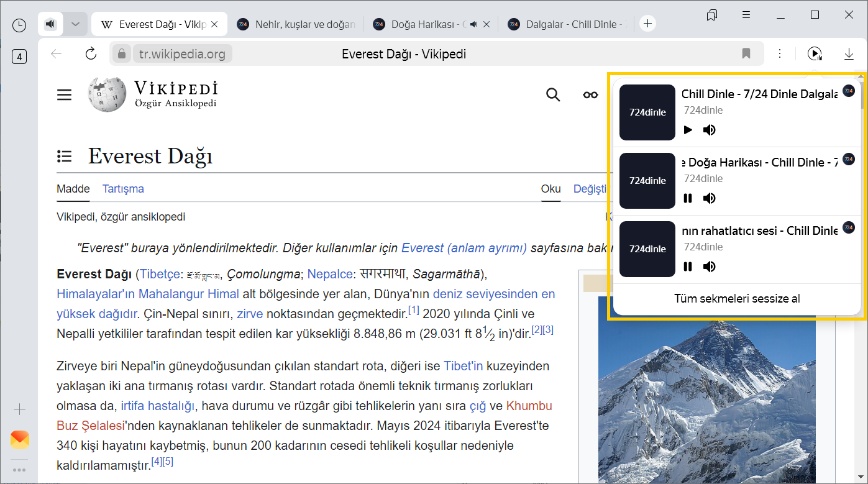The height and width of the screenshot is (484, 868).
Task: Mute the rahatlatıcı sesi tab sound
Action: click(709, 267)
